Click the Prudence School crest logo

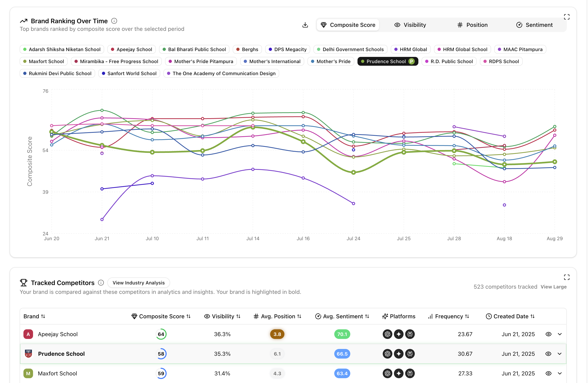[28, 354]
